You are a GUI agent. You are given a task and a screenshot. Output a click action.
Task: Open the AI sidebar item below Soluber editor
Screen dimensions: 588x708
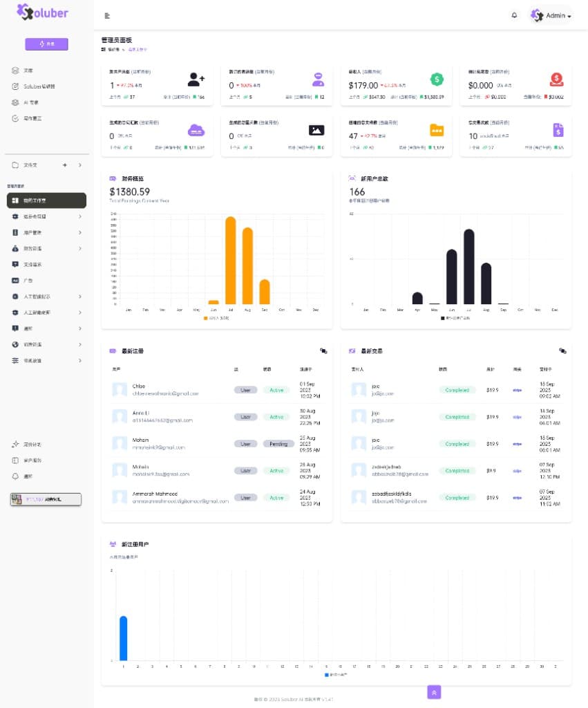26,102
